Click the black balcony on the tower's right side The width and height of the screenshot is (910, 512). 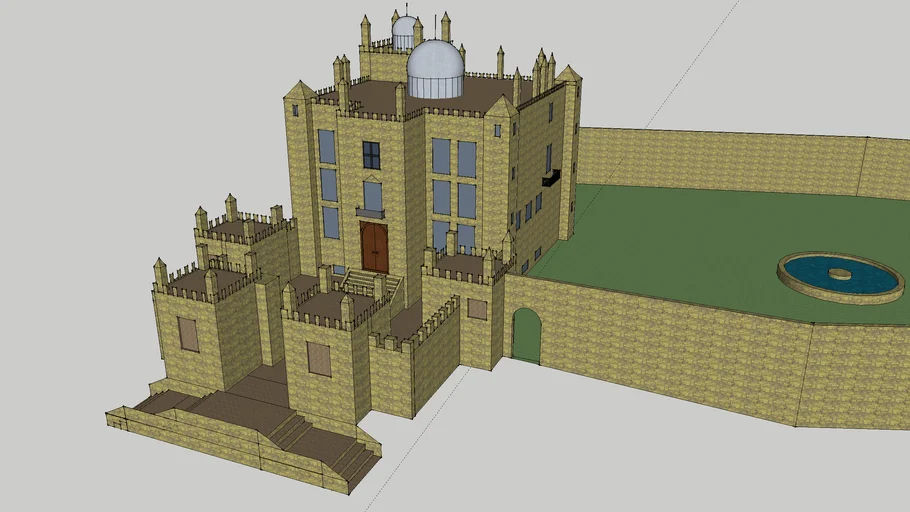pyautogui.click(x=550, y=179)
